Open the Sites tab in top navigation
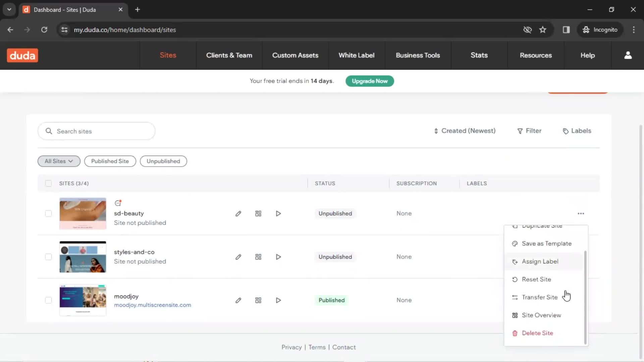 [168, 55]
